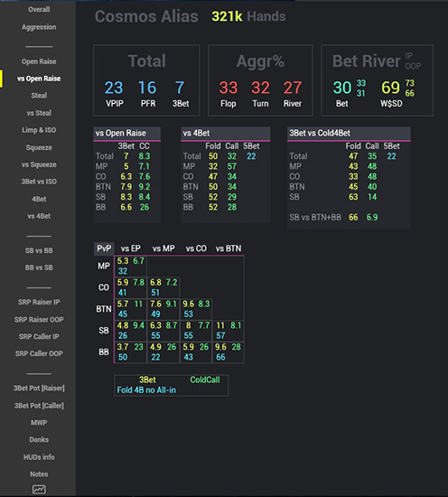Show the Squeeze stats
Viewport: 448px width, 497px height.
tap(39, 147)
